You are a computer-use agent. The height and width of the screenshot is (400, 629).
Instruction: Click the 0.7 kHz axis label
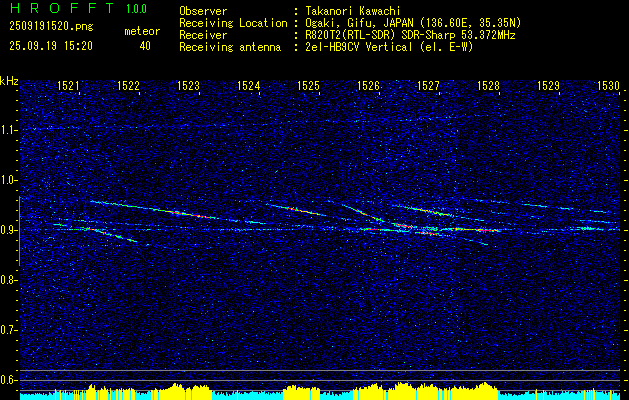click(x=9, y=330)
